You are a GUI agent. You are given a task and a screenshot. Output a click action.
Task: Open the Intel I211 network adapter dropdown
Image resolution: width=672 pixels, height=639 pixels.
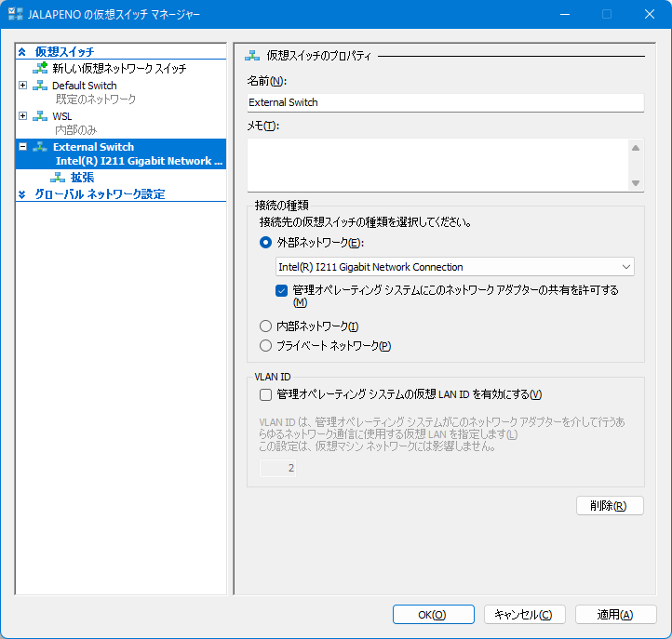click(455, 267)
